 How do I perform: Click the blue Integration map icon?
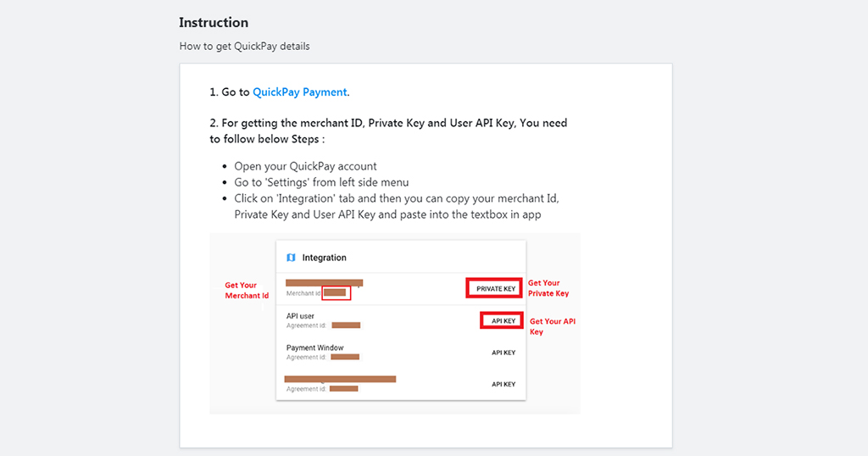click(292, 258)
